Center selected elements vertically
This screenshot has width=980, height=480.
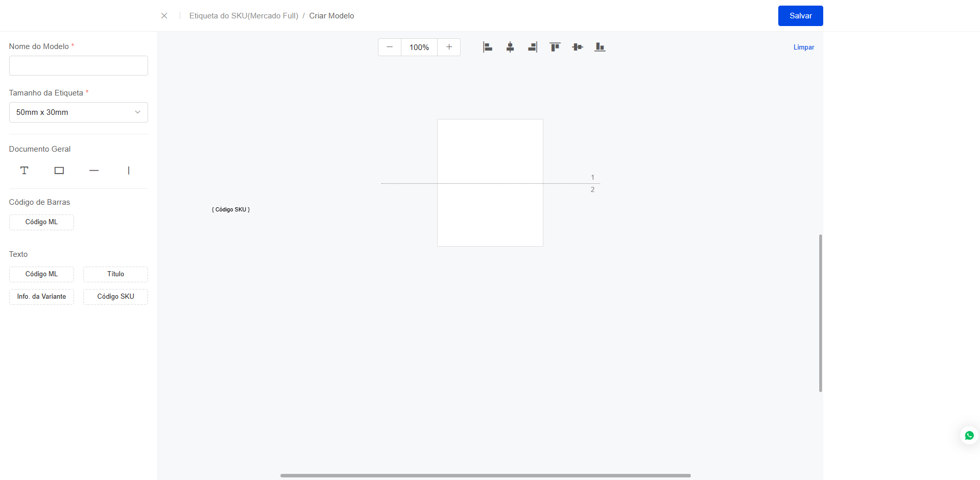pos(578,47)
